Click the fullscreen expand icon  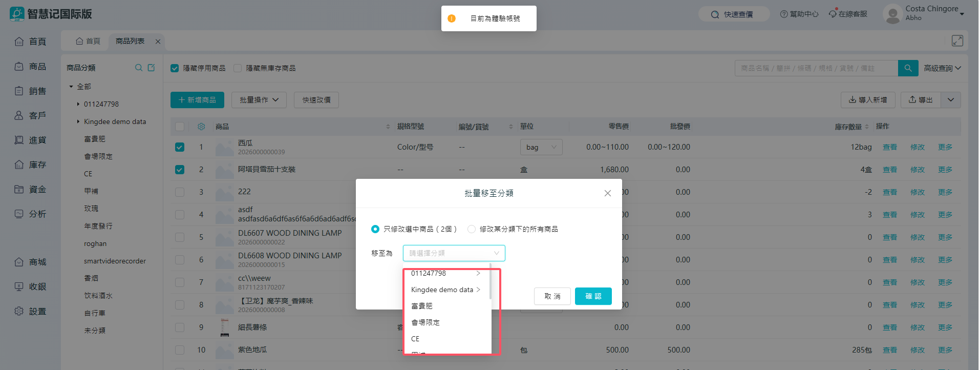pyautogui.click(x=957, y=41)
